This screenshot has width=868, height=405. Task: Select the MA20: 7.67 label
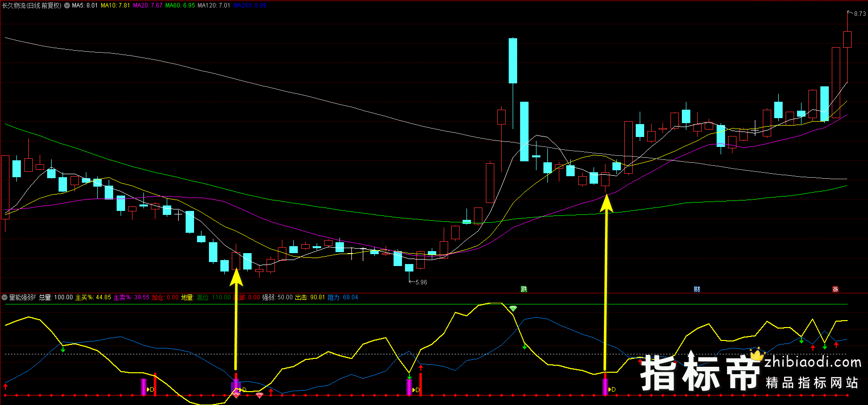click(x=147, y=5)
